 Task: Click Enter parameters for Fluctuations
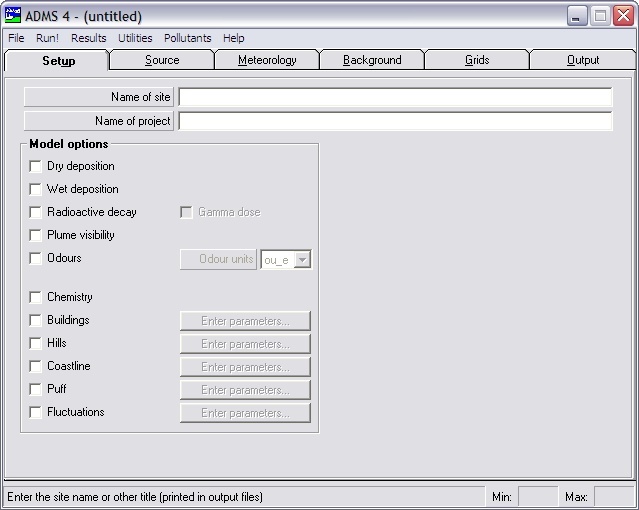point(245,413)
